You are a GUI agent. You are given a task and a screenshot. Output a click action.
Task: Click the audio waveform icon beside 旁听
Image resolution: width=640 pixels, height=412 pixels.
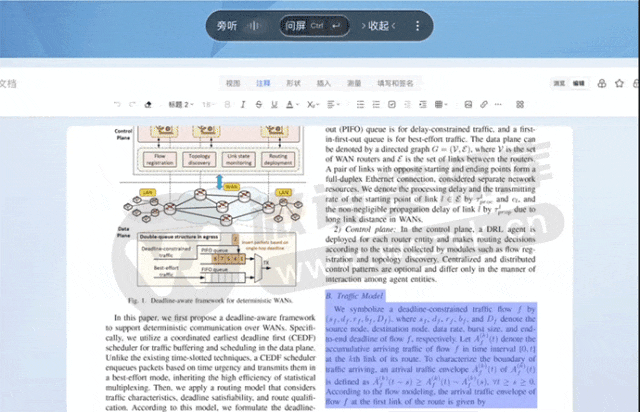(254, 26)
